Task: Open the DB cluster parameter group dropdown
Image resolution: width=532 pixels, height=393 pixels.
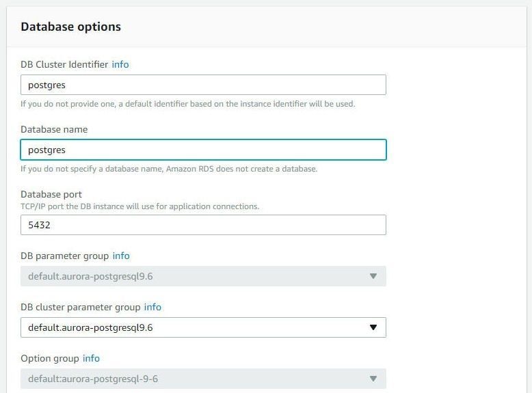Action: [x=203, y=327]
